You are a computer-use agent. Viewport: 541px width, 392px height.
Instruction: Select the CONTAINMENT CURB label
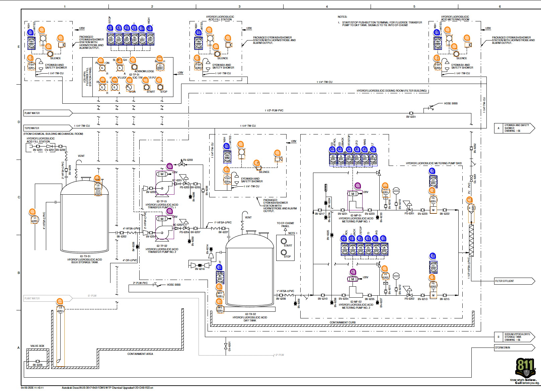tap(342, 322)
